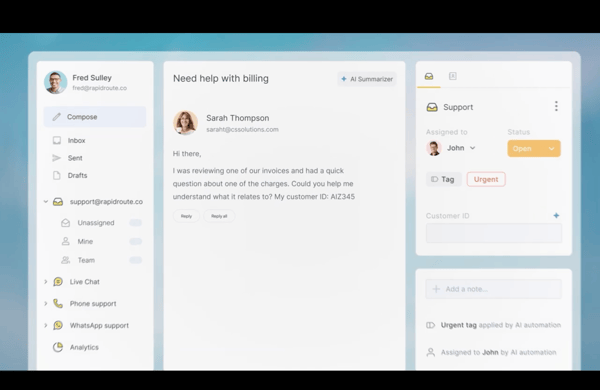
Task: Click the Fred Sulley account name
Action: [92, 78]
